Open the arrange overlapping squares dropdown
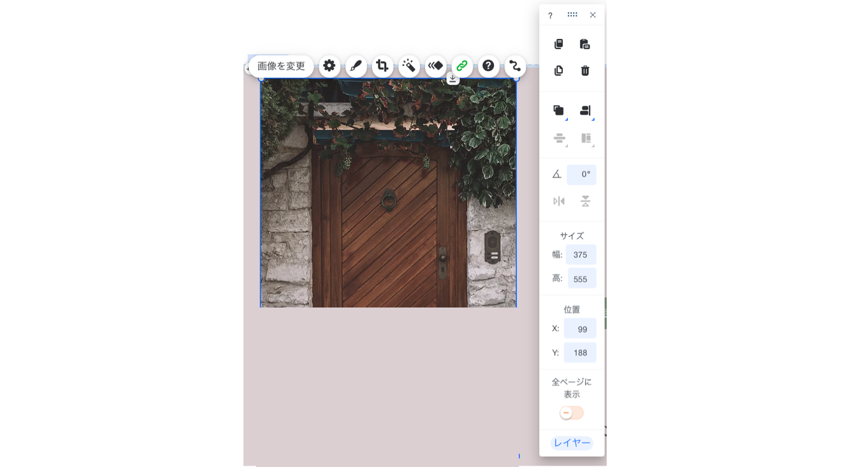The width and height of the screenshot is (868, 467). pyautogui.click(x=559, y=111)
